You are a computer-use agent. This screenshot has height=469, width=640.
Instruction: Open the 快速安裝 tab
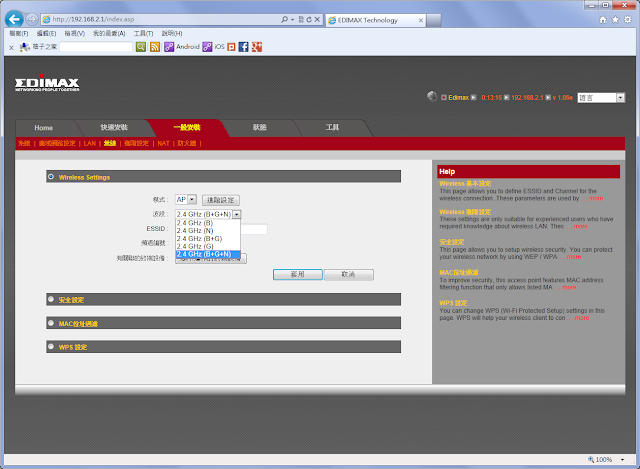pos(114,127)
